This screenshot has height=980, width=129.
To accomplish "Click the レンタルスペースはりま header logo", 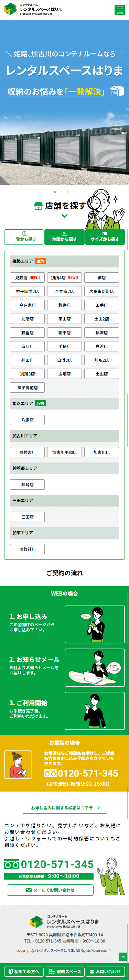I will 33,9.
